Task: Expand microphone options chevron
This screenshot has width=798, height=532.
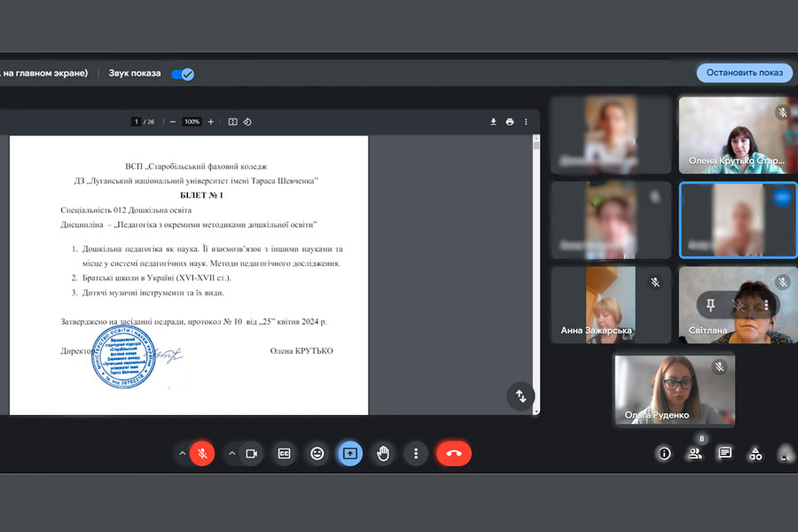Action: (x=182, y=453)
